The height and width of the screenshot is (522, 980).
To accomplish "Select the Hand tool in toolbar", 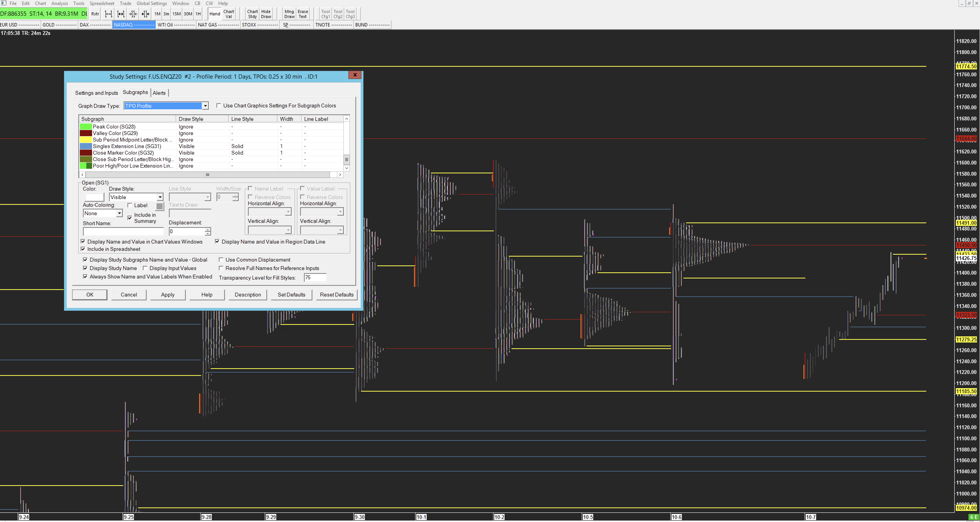I will 214,14.
